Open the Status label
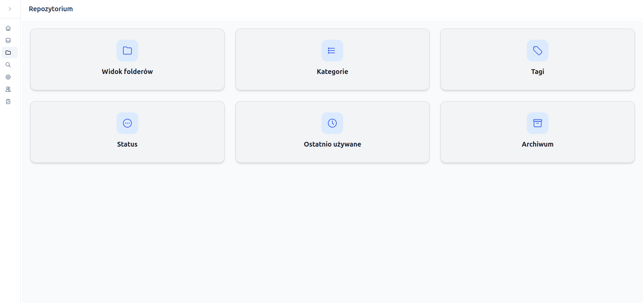The height and width of the screenshot is (303, 644). click(x=127, y=144)
